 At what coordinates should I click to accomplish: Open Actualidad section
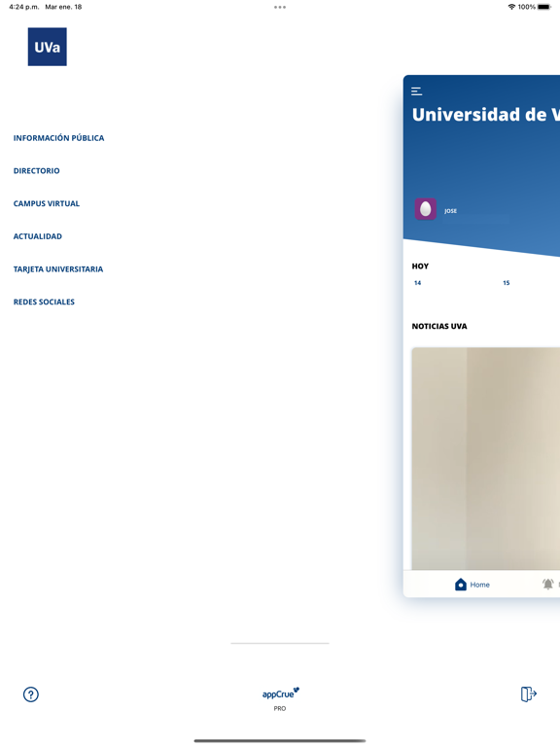[x=38, y=236]
